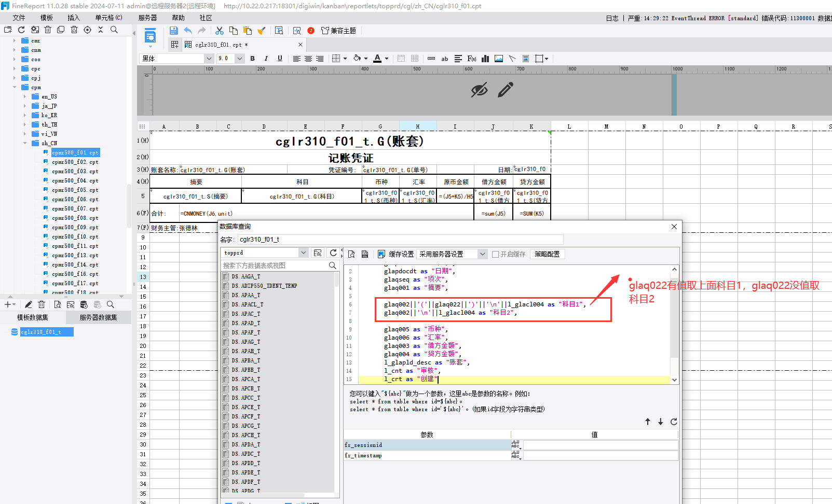This screenshot has height=504, width=832.
Task: Click the insert chart icon
Action: coord(485,59)
